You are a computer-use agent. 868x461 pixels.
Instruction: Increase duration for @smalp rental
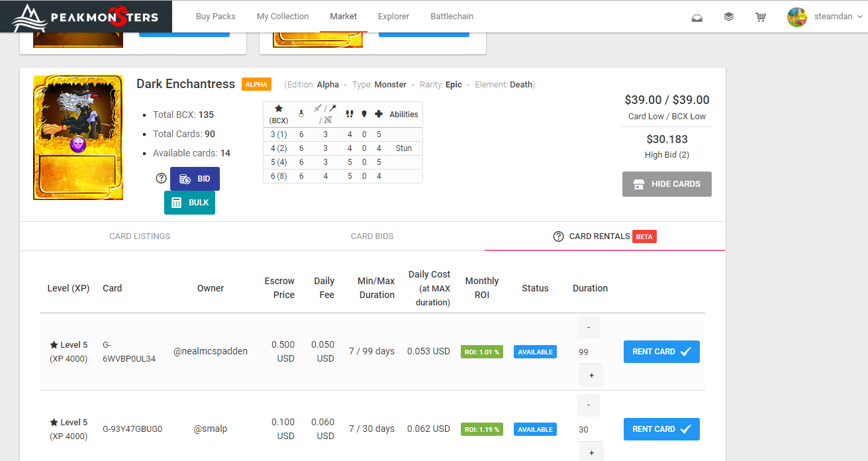tap(591, 453)
